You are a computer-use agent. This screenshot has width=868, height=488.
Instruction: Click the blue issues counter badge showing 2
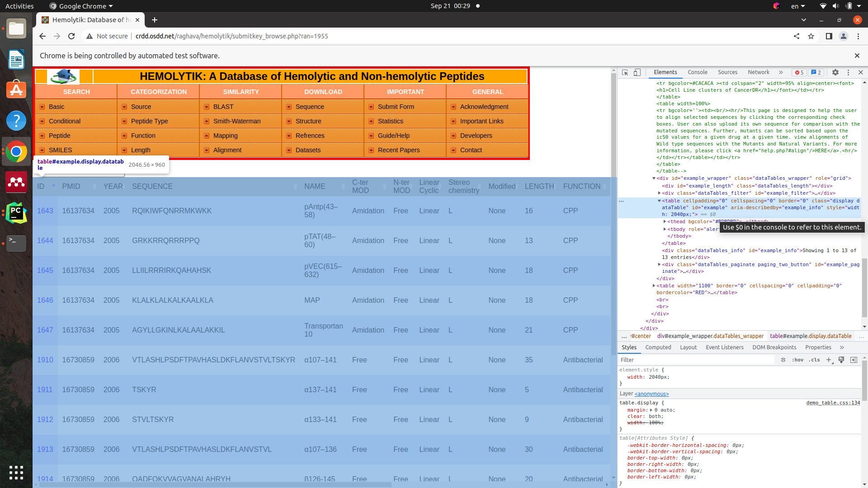coord(816,72)
